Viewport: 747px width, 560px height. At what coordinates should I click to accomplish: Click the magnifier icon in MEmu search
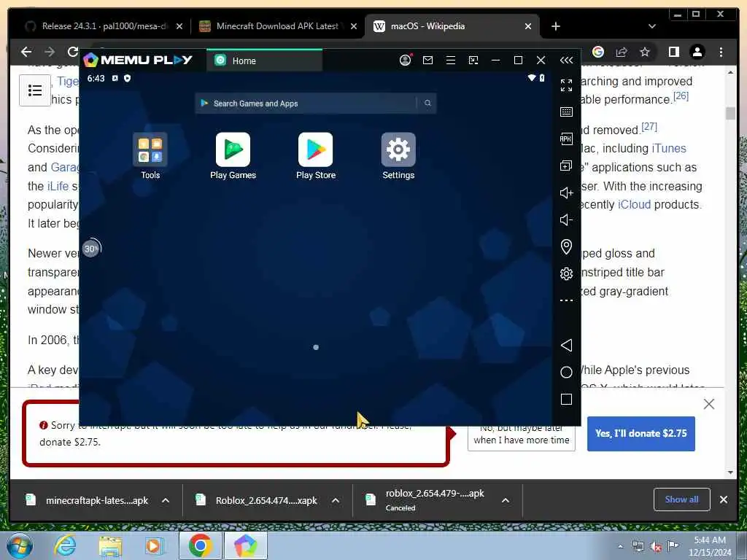[x=427, y=104]
